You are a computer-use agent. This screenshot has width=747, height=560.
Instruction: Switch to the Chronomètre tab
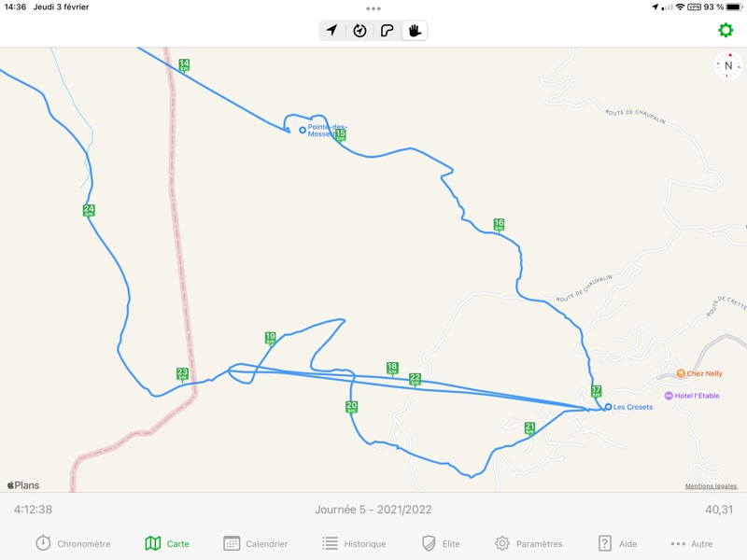(x=73, y=543)
